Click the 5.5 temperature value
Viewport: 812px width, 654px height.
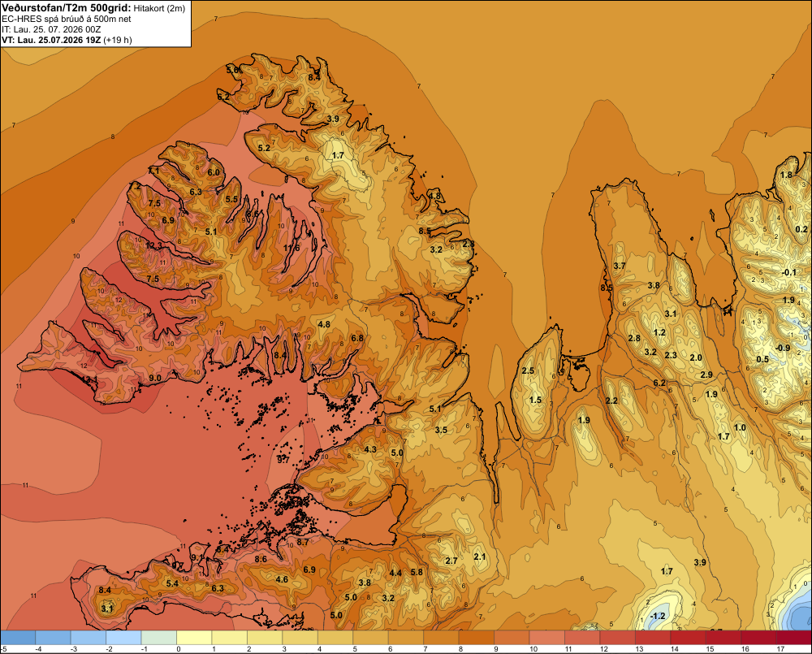(x=231, y=199)
